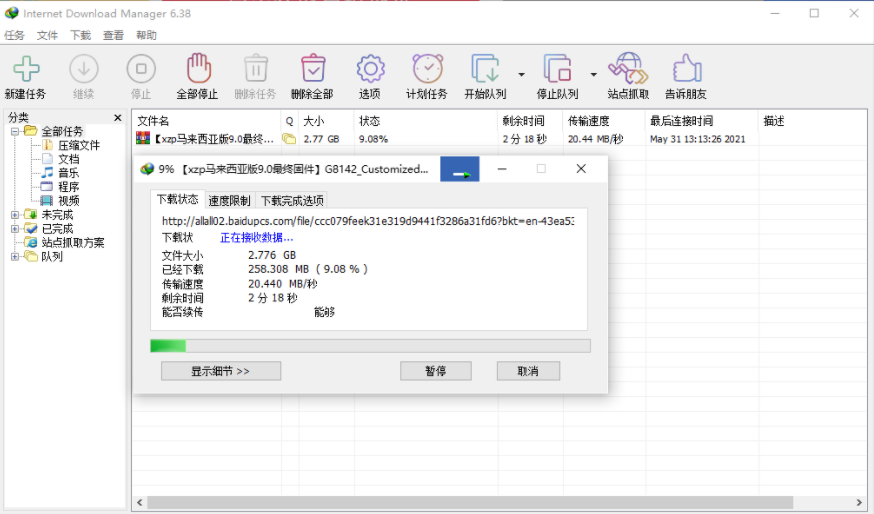Viewport: 874px width, 514px height.
Task: Click the Tell a Friend (告诉朋友) icon
Action: (x=686, y=69)
